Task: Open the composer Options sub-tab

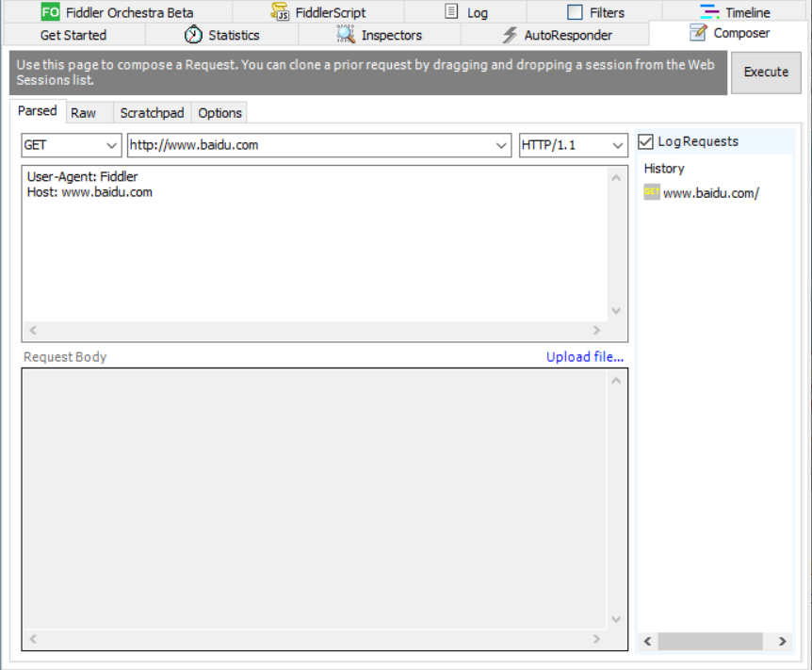Action: [x=219, y=113]
